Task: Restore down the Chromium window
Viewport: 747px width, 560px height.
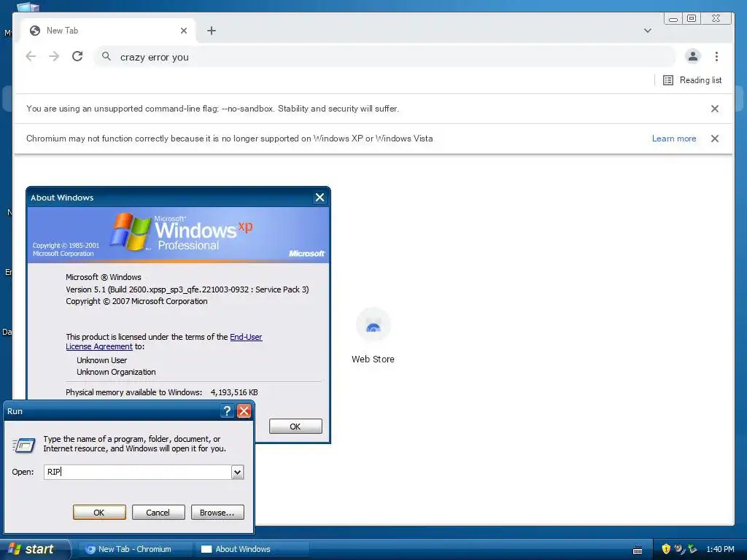Action: pos(692,18)
